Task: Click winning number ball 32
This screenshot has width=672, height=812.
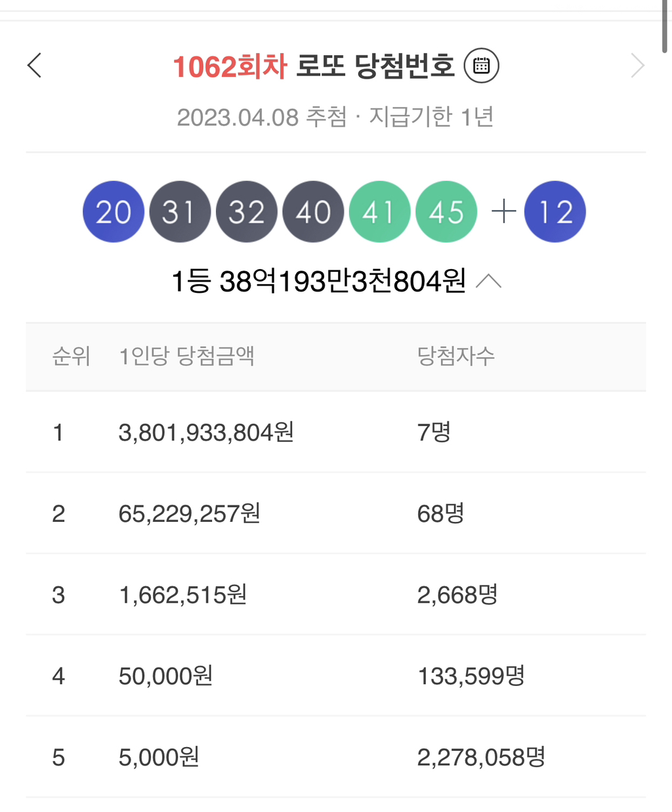Action: pyautogui.click(x=247, y=212)
